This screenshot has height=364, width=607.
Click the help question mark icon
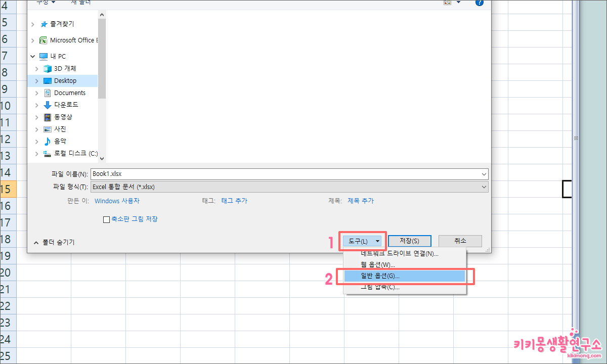pos(479,3)
